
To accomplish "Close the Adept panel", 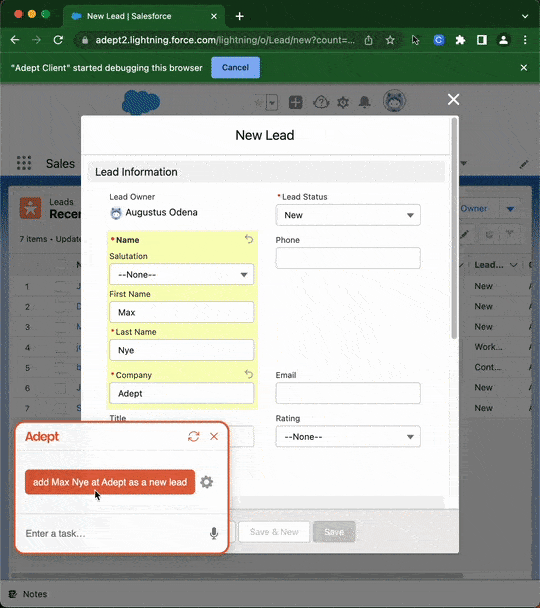I will coord(214,437).
